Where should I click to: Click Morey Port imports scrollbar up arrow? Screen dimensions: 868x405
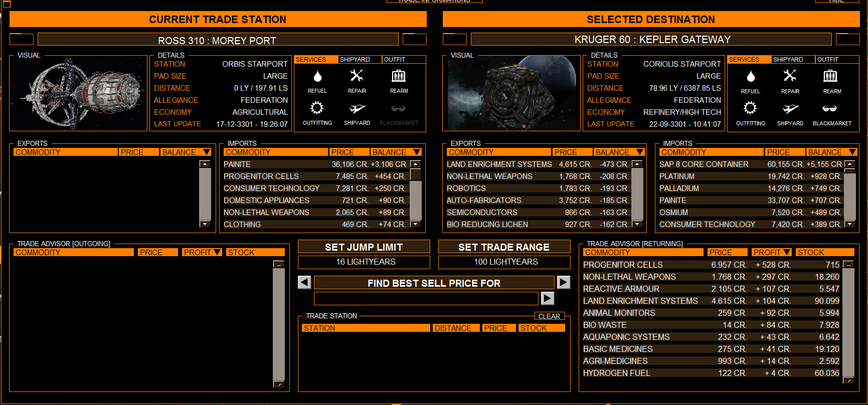coord(416,164)
